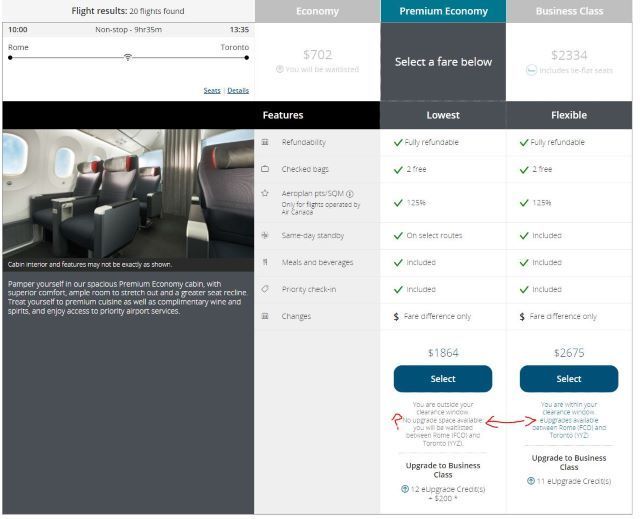Click the Checked bags suitcase icon

[265, 169]
